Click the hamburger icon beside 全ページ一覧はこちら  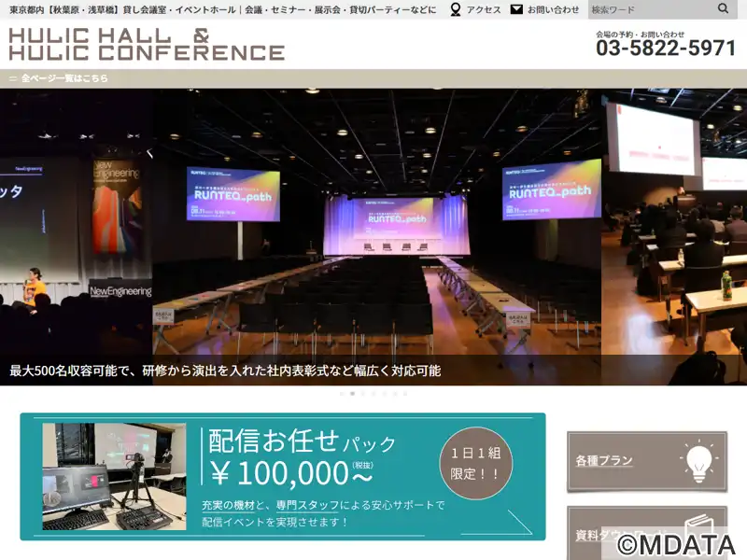coord(13,78)
